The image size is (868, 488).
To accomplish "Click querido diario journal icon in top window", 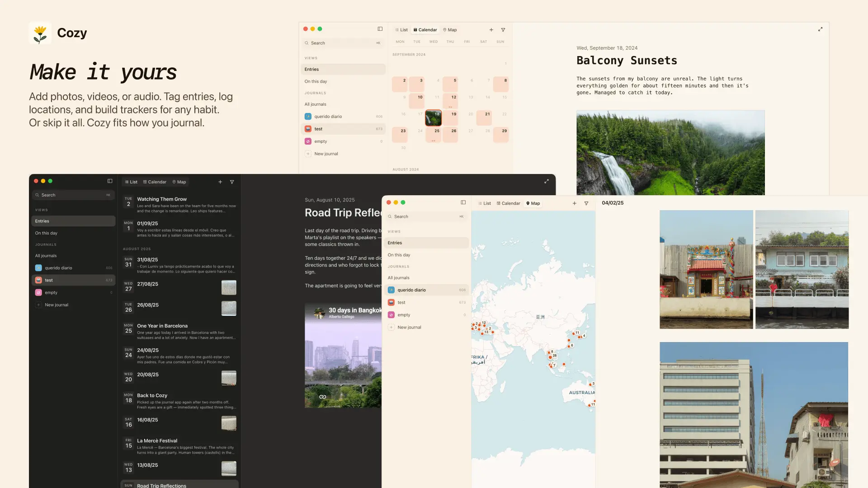I will click(x=308, y=117).
